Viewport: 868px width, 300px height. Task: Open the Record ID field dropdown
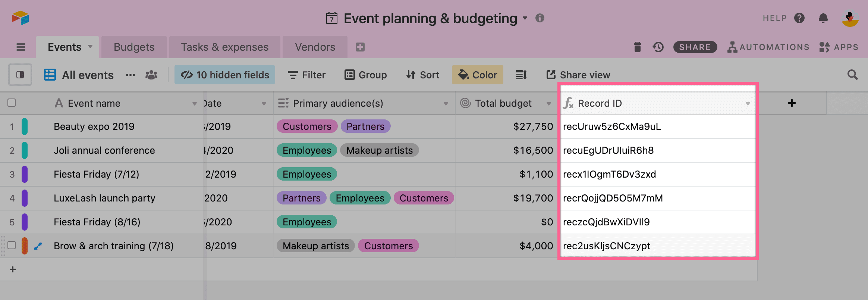pyautogui.click(x=748, y=104)
